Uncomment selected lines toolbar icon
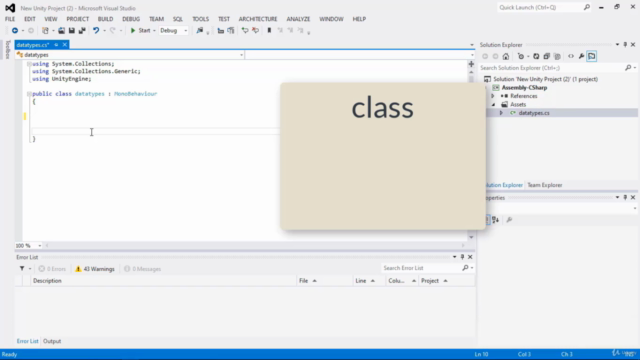Viewport: 640px width, 360px height. (x=255, y=31)
